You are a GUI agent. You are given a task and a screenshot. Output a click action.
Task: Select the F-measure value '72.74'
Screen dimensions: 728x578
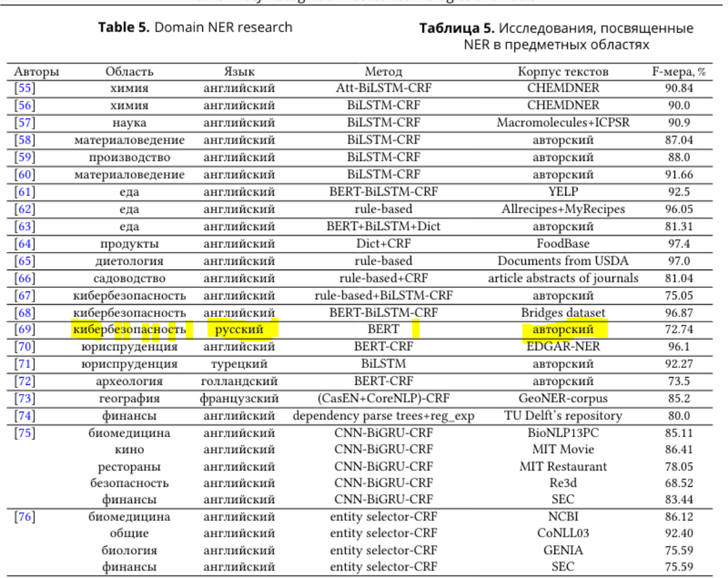679,329
